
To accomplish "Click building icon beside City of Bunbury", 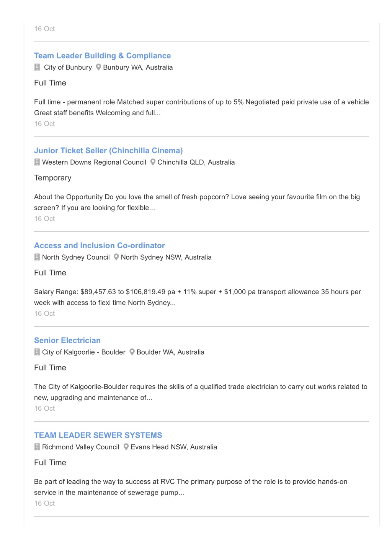I will click(37, 67).
